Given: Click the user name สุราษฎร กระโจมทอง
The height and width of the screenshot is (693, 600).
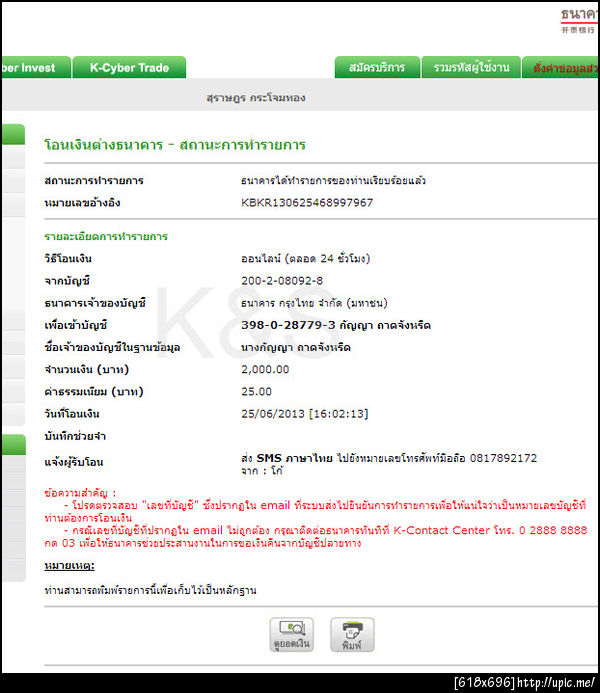Looking at the screenshot, I should (x=256, y=98).
